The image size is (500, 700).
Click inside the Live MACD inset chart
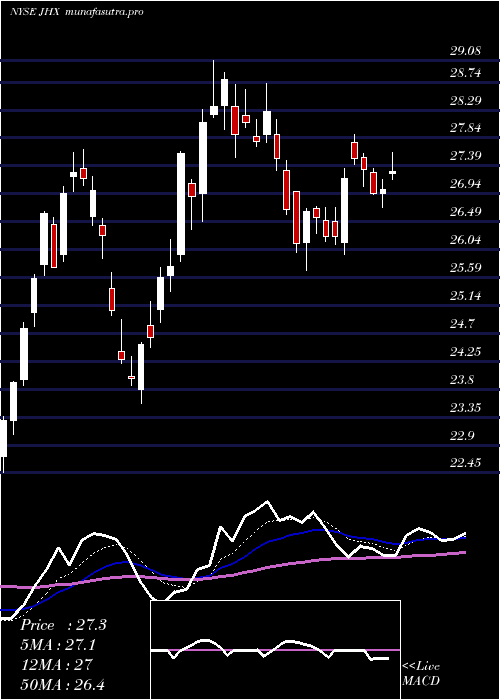[275, 650]
